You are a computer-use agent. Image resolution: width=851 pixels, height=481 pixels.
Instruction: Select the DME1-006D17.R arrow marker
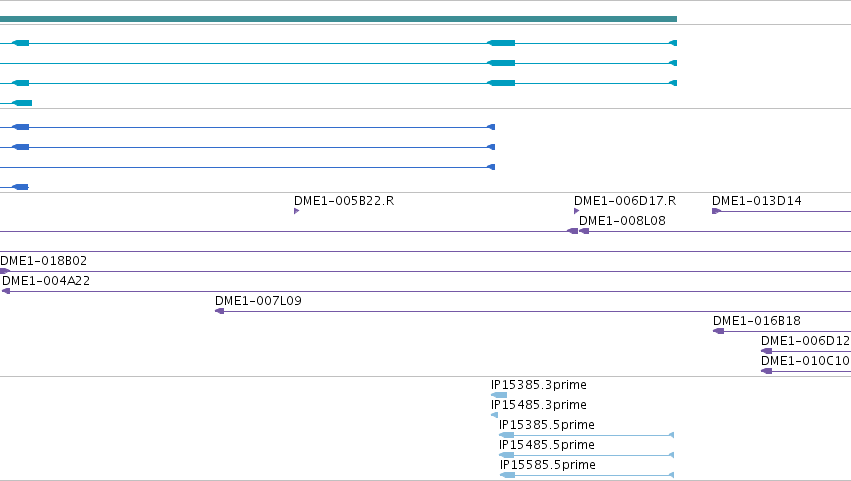click(576, 211)
